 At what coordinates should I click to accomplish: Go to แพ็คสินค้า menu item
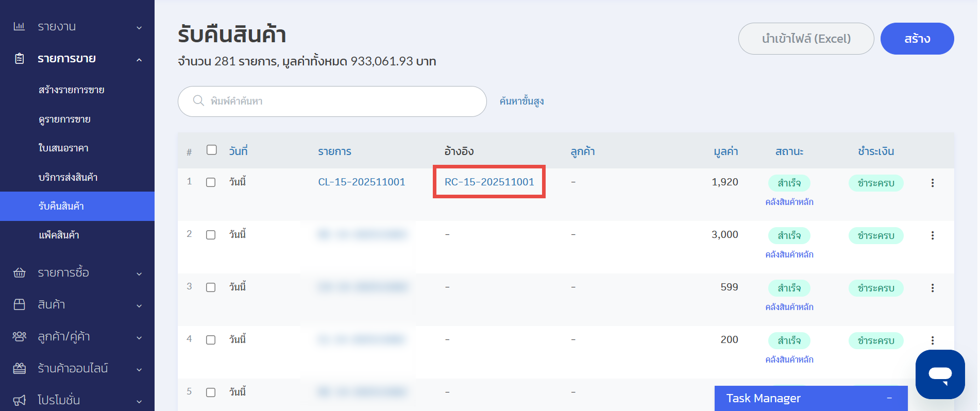(x=59, y=235)
